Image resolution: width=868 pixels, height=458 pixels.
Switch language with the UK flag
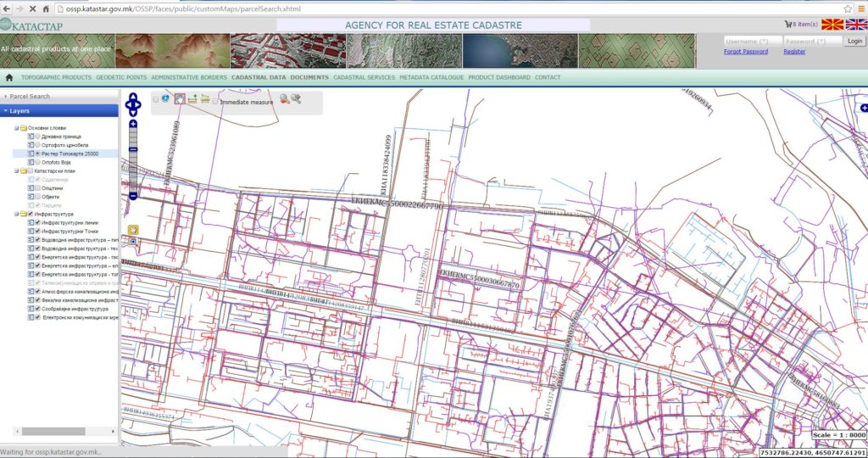point(856,25)
